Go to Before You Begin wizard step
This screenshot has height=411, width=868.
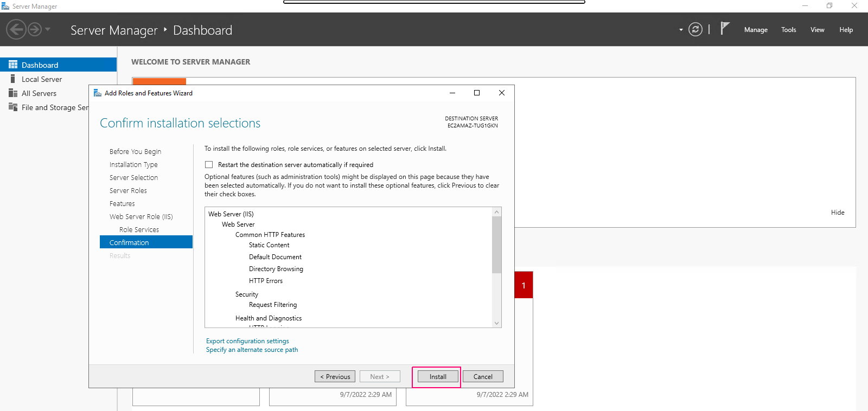click(x=135, y=151)
